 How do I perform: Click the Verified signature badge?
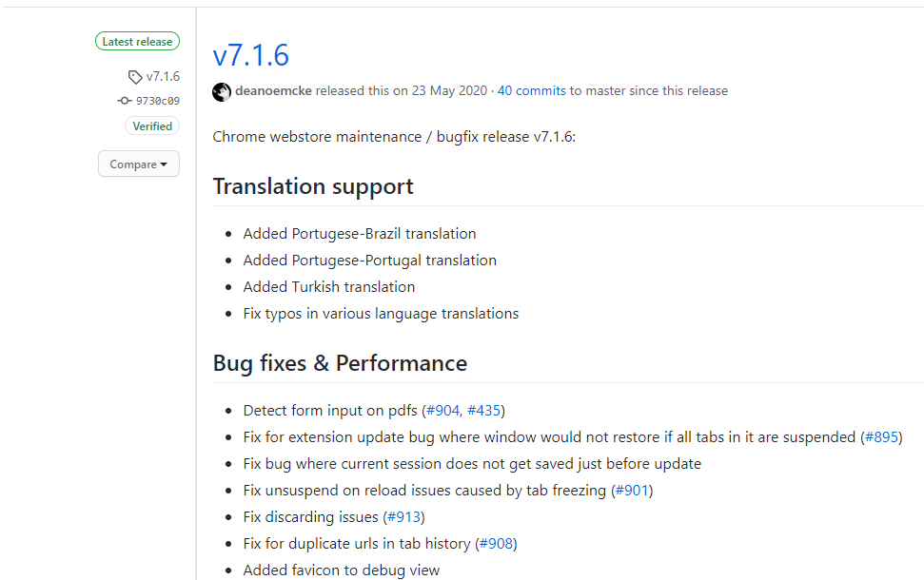coord(152,126)
